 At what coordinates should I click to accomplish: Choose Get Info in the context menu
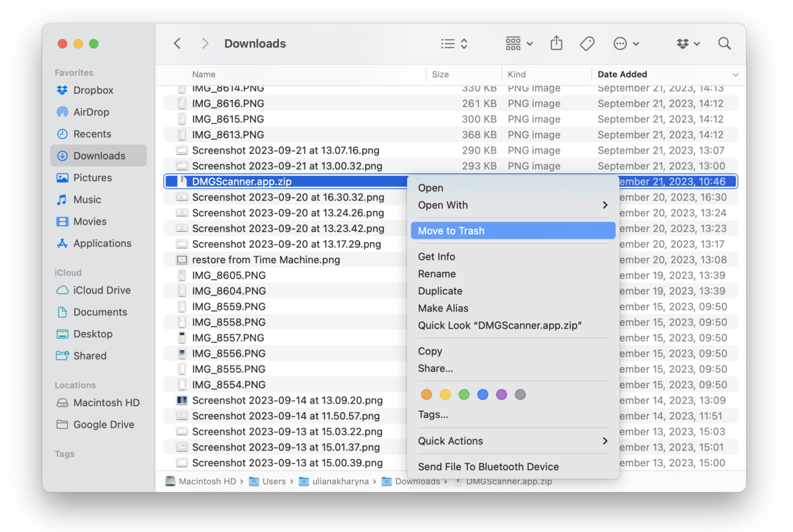[436, 256]
